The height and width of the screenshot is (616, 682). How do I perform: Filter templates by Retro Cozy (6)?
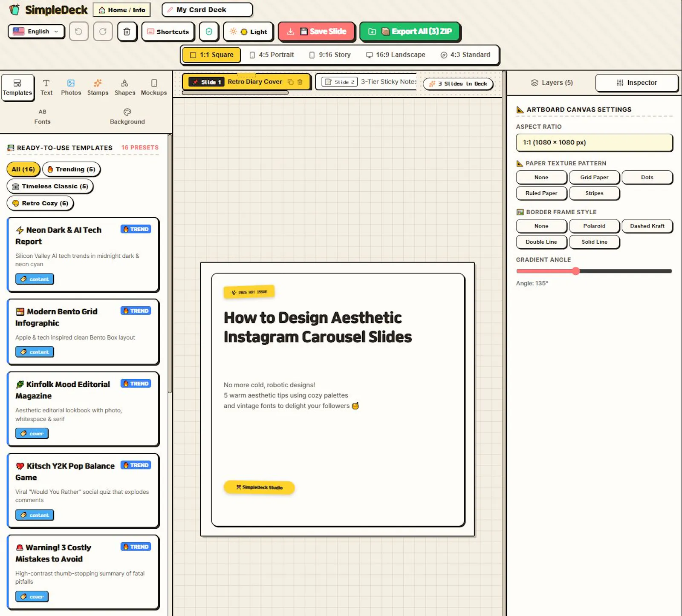point(40,203)
